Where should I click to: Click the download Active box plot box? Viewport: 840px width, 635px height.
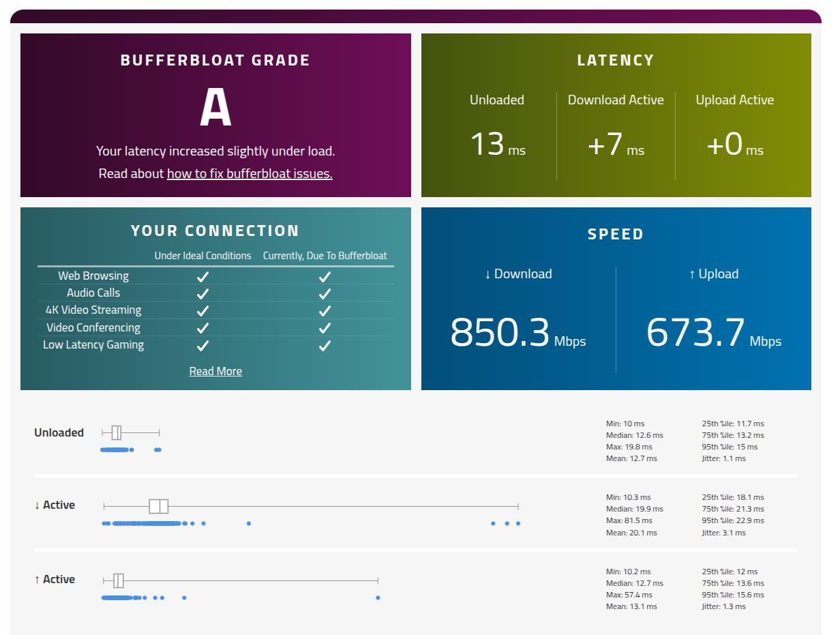pos(159,506)
